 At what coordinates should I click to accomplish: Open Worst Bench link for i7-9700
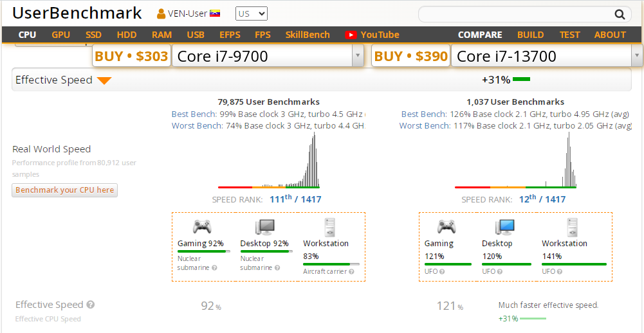coord(197,125)
